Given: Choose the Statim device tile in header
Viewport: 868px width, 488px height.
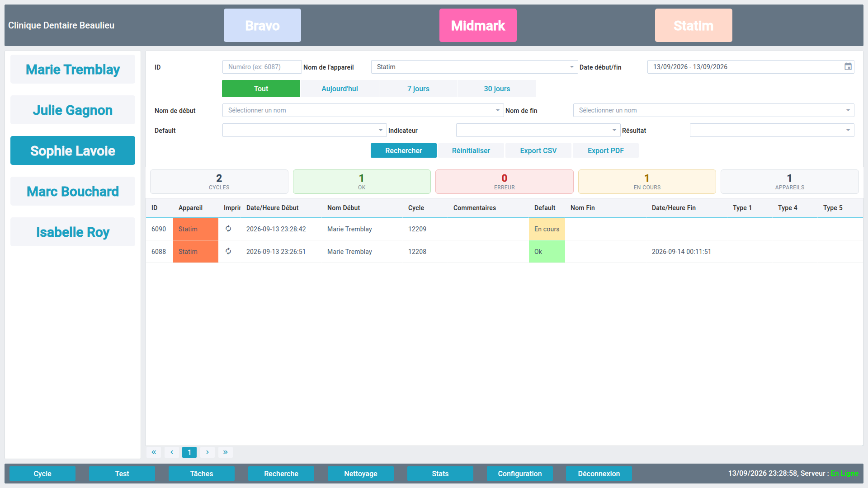Looking at the screenshot, I should pyautogui.click(x=693, y=25).
